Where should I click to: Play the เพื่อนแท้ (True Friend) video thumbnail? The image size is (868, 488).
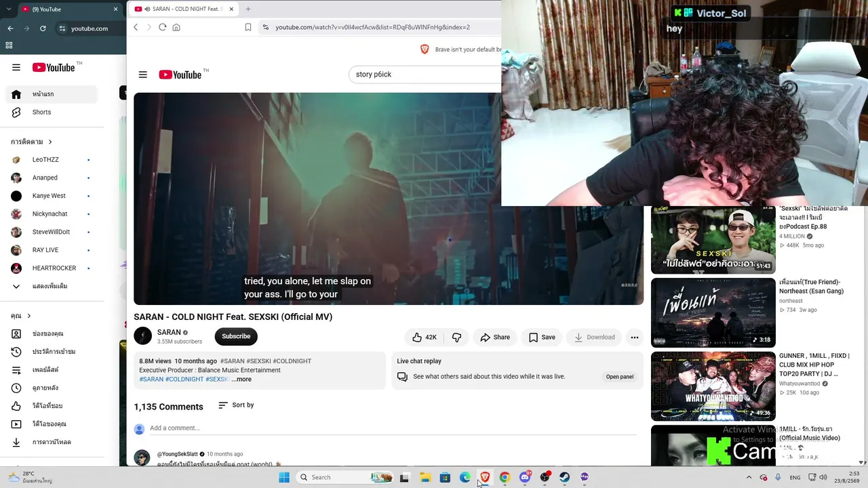[713, 312]
